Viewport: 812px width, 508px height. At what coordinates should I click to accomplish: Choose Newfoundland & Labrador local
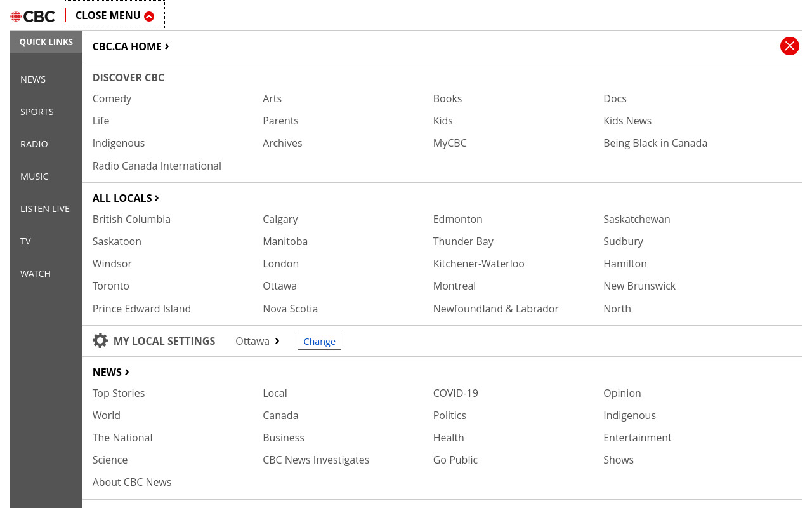pos(496,309)
